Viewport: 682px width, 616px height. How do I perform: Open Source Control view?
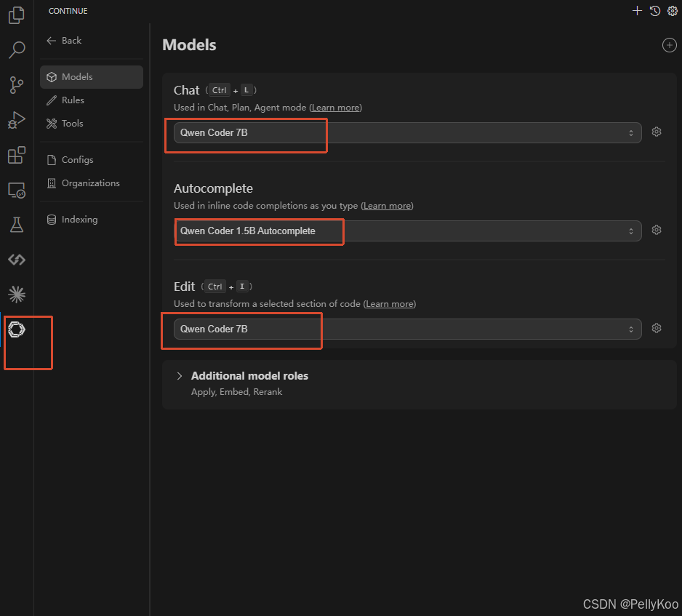[17, 85]
